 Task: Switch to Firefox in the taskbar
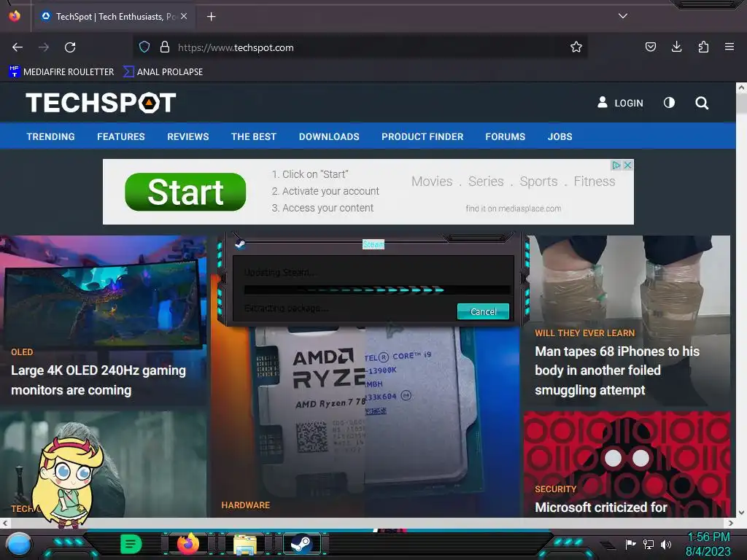[x=187, y=544]
